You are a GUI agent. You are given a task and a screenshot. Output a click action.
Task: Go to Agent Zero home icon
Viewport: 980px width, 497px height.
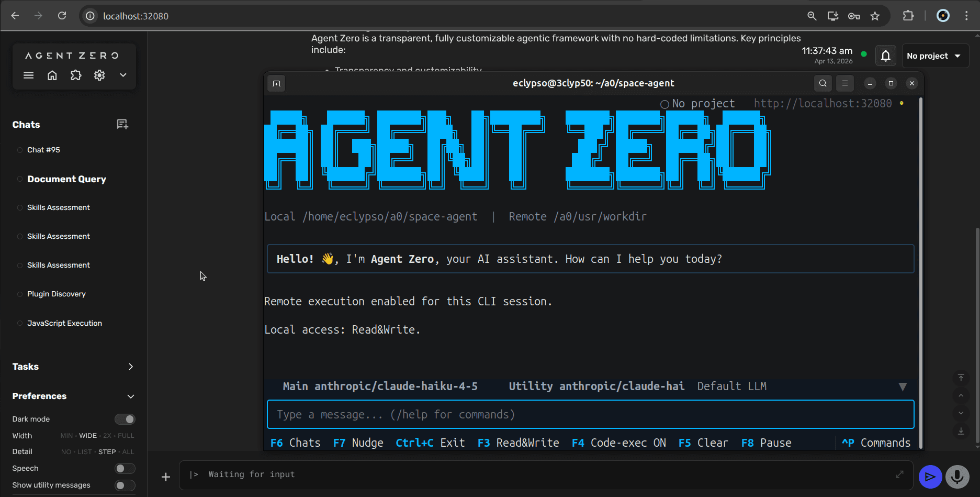point(52,75)
